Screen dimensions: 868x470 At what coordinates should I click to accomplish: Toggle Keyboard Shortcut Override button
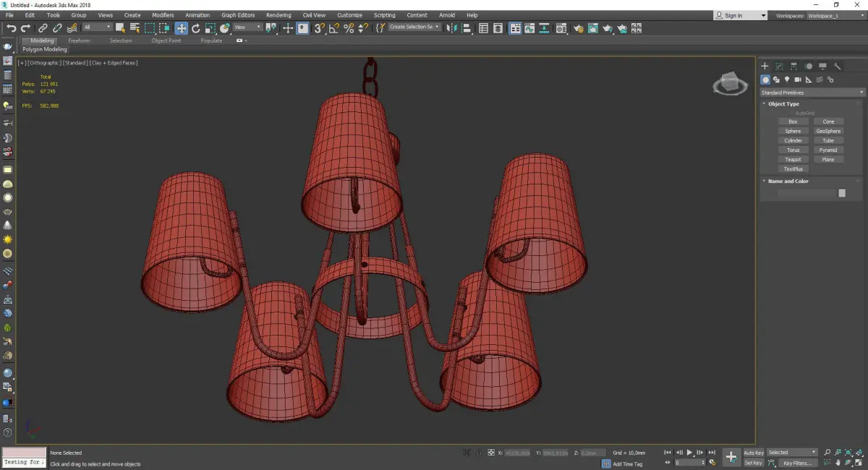(303, 28)
